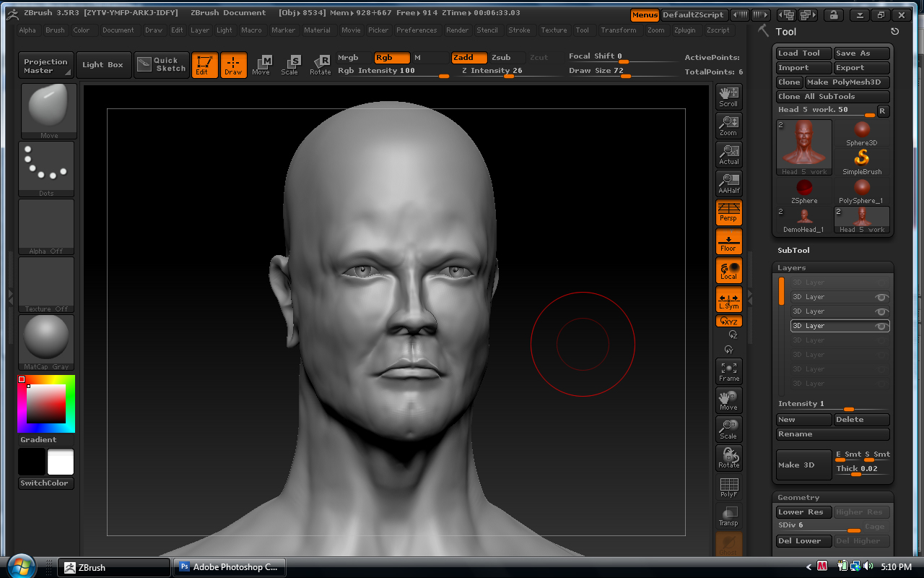The width and height of the screenshot is (924, 578).
Task: Toggle the Gradient color button
Action: (x=46, y=440)
